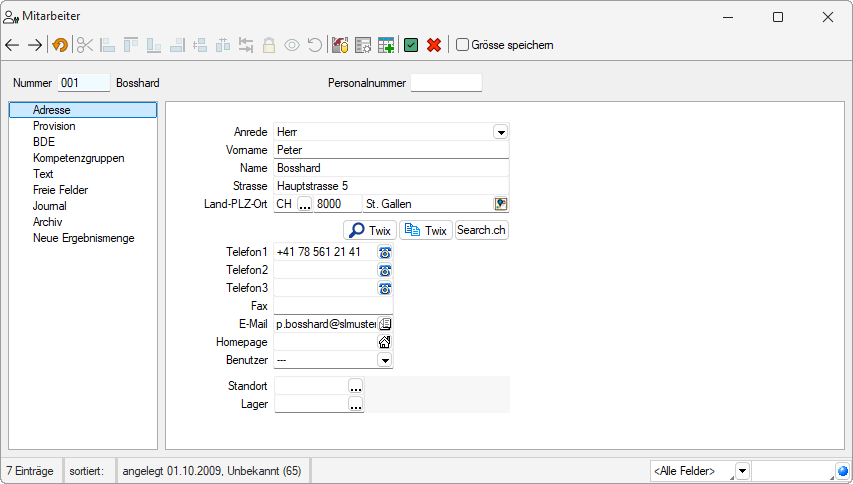Click the green checkmark save icon

pos(410,45)
